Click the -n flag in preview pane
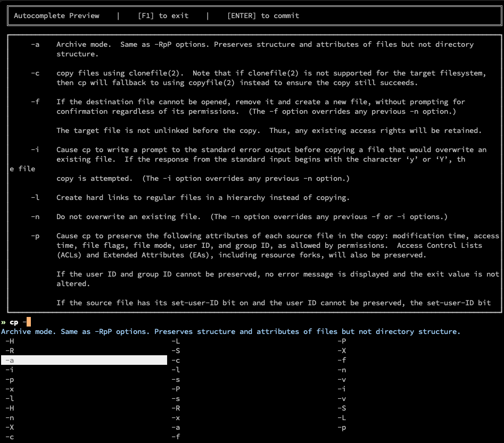 coord(35,217)
